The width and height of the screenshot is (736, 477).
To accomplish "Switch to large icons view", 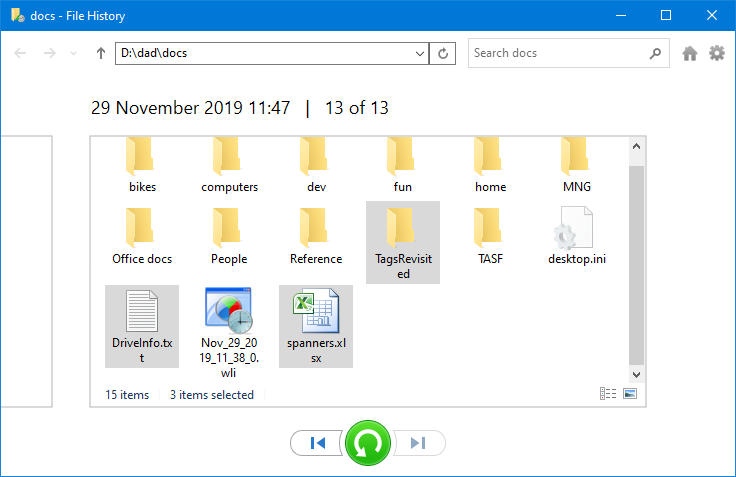I will pyautogui.click(x=630, y=394).
